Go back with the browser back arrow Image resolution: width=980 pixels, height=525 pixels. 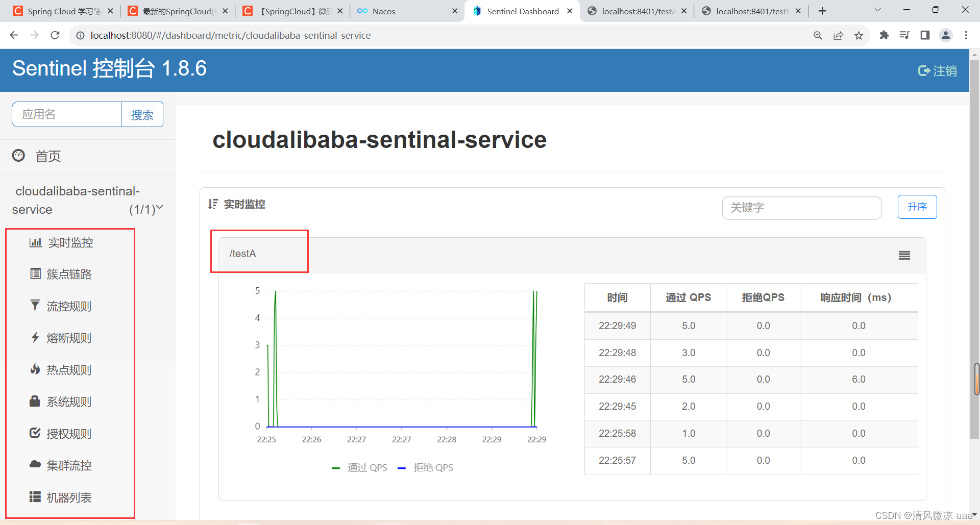pyautogui.click(x=14, y=35)
